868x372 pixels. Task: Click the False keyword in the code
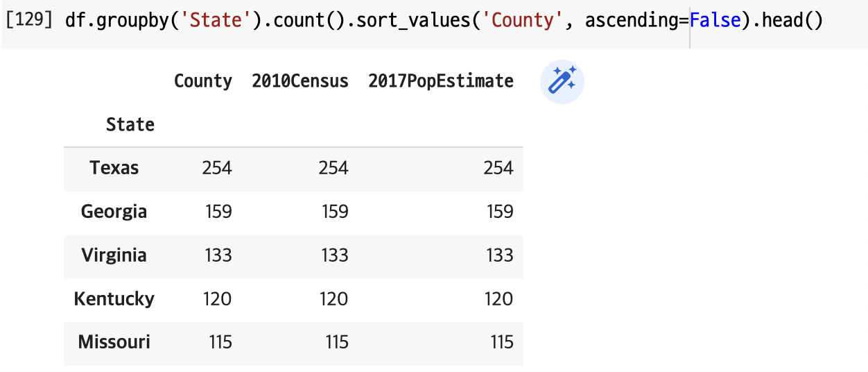(715, 20)
